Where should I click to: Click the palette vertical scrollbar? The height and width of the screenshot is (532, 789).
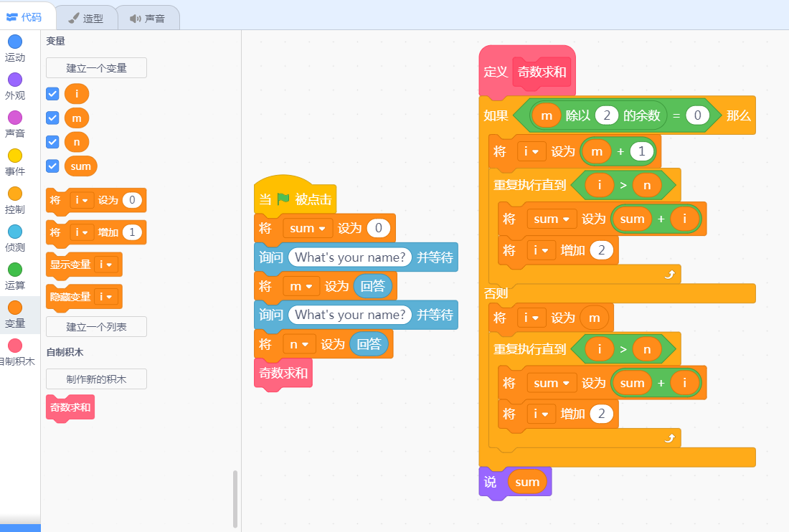[235, 498]
